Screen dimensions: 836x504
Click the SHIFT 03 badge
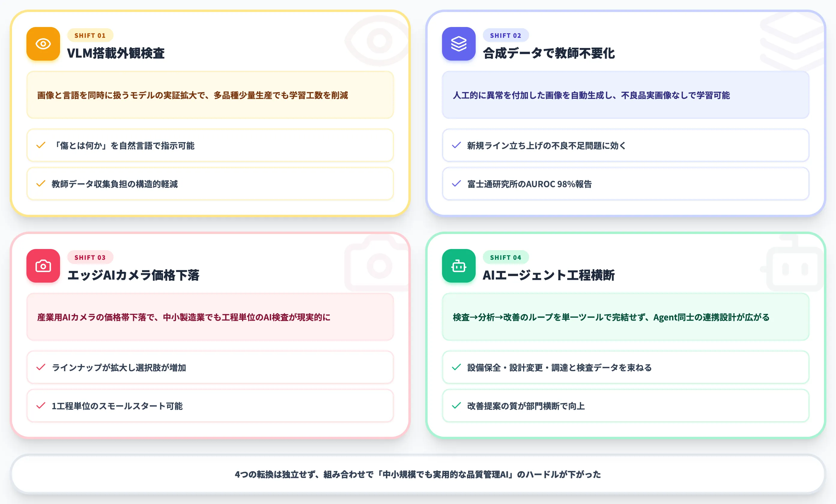click(x=90, y=257)
